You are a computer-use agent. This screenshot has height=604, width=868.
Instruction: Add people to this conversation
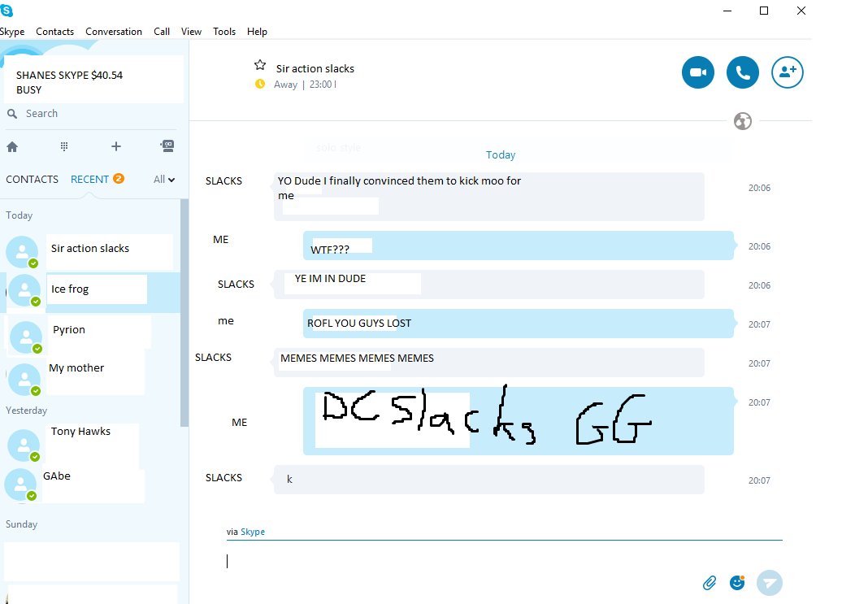(x=788, y=72)
